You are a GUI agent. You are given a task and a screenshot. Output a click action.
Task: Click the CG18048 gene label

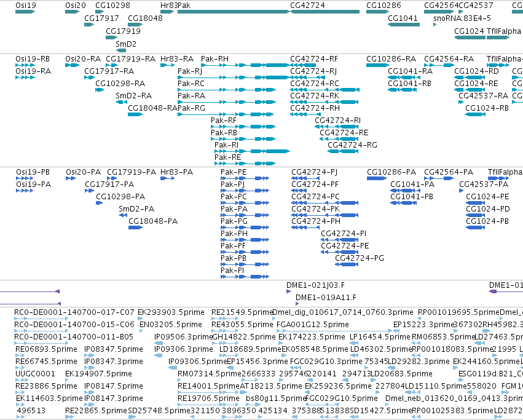145,18
